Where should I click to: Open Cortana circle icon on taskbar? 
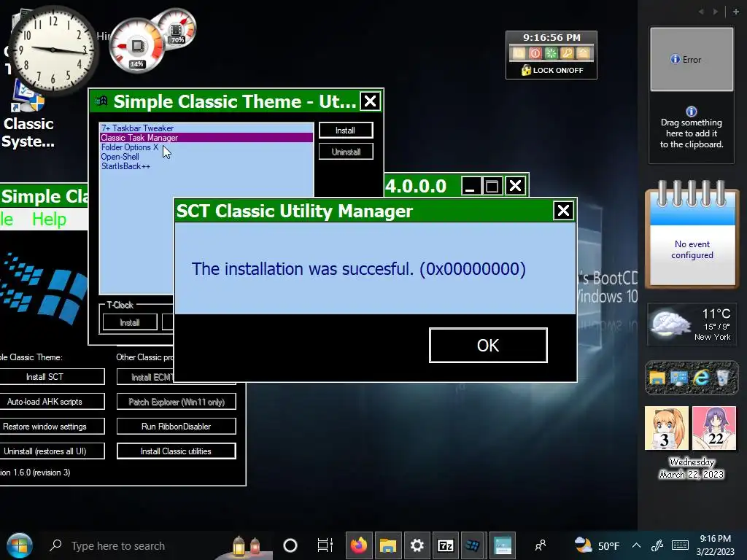click(x=290, y=545)
